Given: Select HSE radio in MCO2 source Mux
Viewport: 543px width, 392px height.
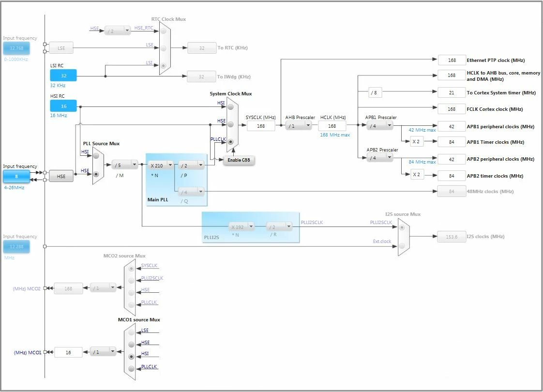Looking at the screenshot, I should (131, 293).
